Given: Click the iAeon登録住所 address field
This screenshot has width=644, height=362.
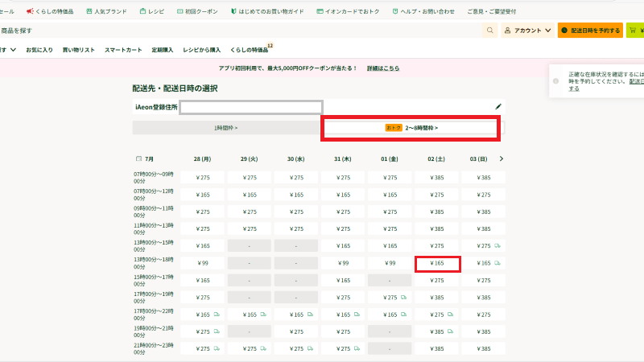Looking at the screenshot, I should [251, 108].
